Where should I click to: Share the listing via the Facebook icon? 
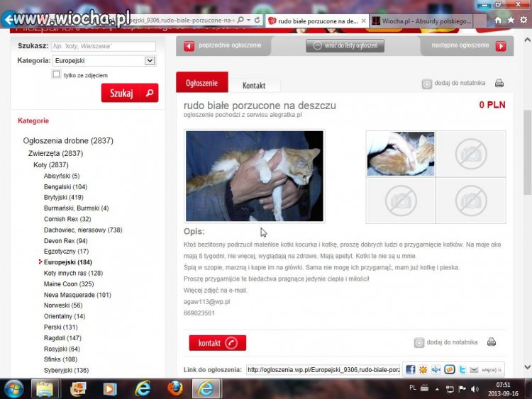pyautogui.click(x=411, y=369)
